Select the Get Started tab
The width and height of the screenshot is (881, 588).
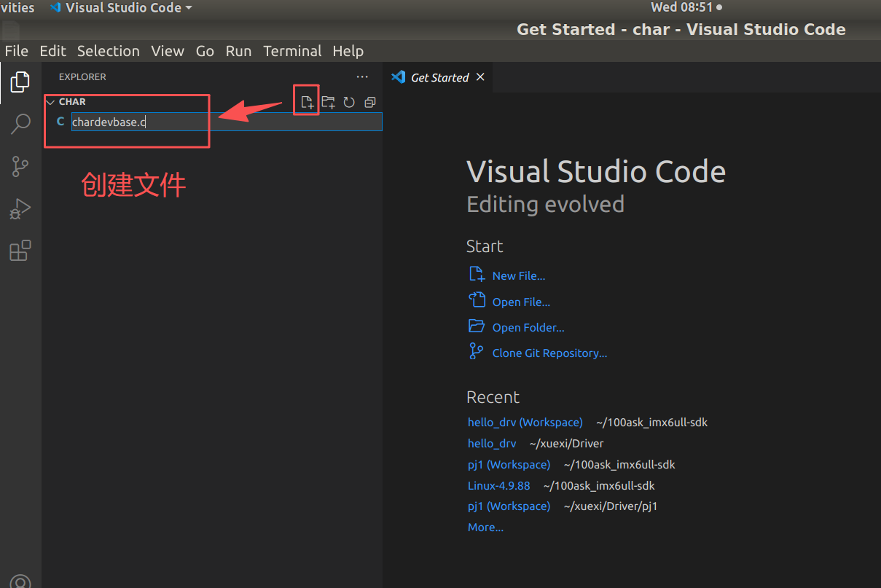438,77
